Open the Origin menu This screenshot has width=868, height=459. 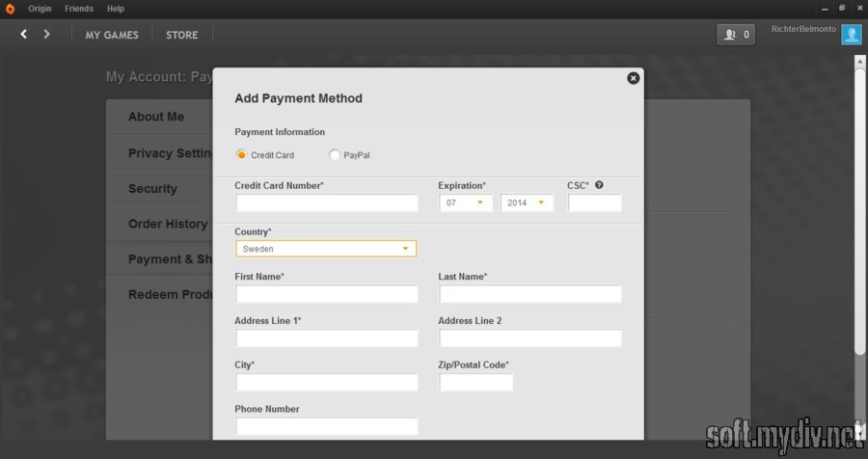click(40, 9)
